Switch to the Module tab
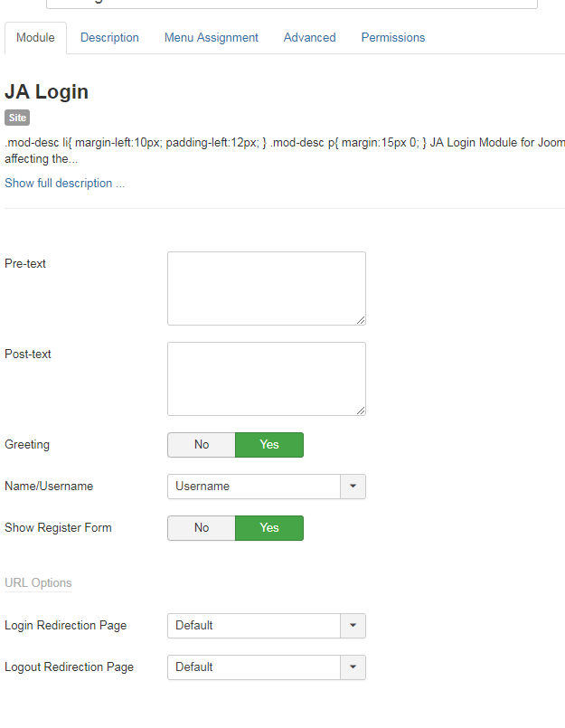Screen dimensions: 565x728 click(x=35, y=38)
